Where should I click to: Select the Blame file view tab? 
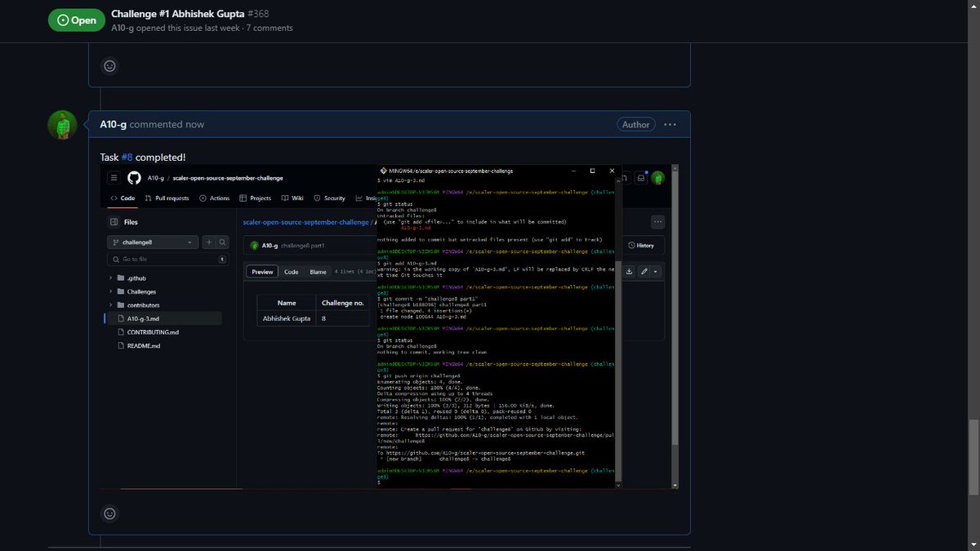click(x=318, y=272)
